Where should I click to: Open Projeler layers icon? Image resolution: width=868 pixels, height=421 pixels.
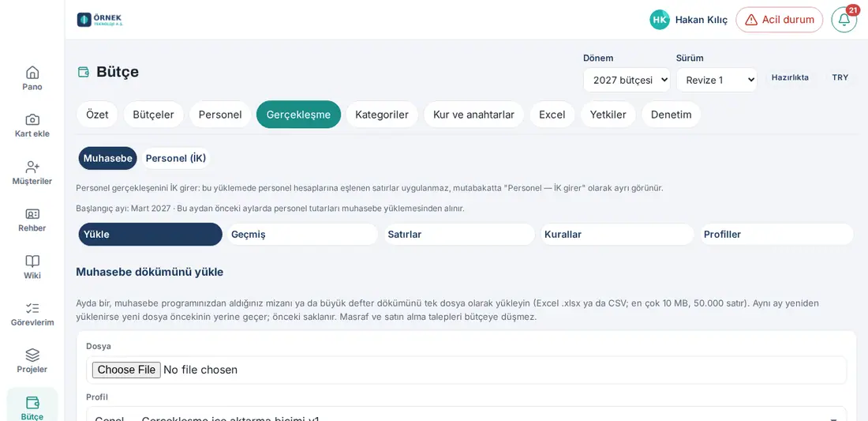[32, 355]
